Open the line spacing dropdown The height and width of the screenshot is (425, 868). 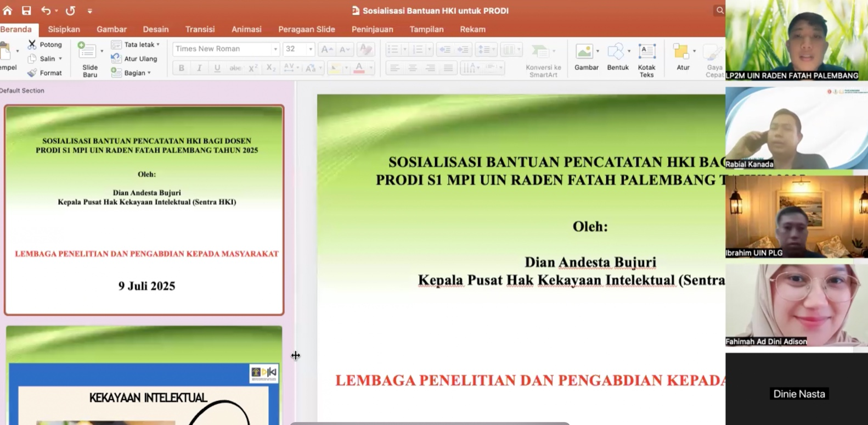pos(494,49)
